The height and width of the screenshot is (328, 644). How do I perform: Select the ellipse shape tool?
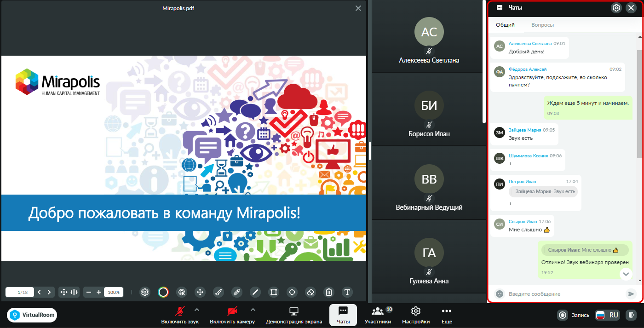[x=292, y=292]
